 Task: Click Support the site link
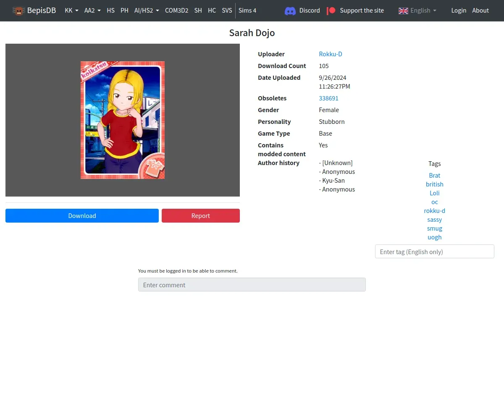(x=362, y=10)
